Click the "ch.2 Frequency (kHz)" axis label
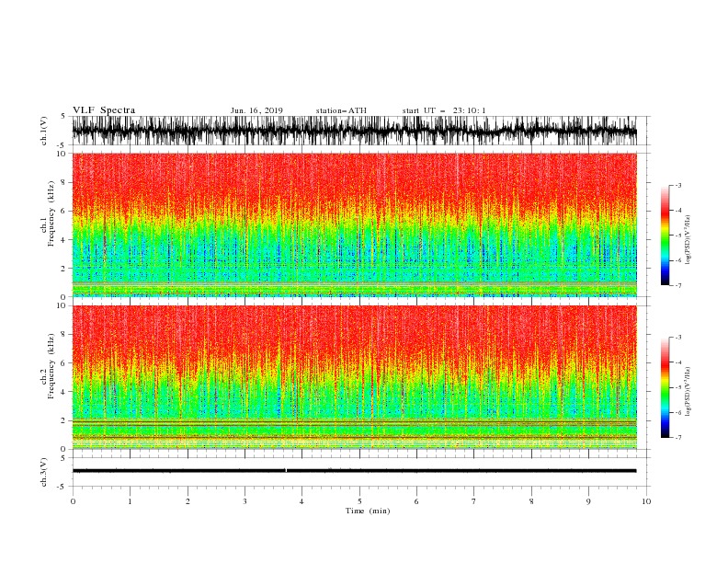Image resolution: width=728 pixels, height=563 pixels. [48, 365]
